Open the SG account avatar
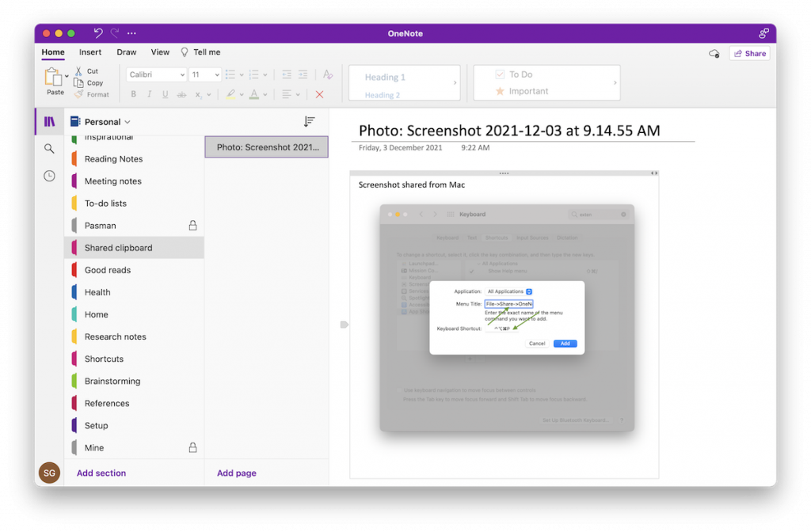811x532 pixels. 49,473
